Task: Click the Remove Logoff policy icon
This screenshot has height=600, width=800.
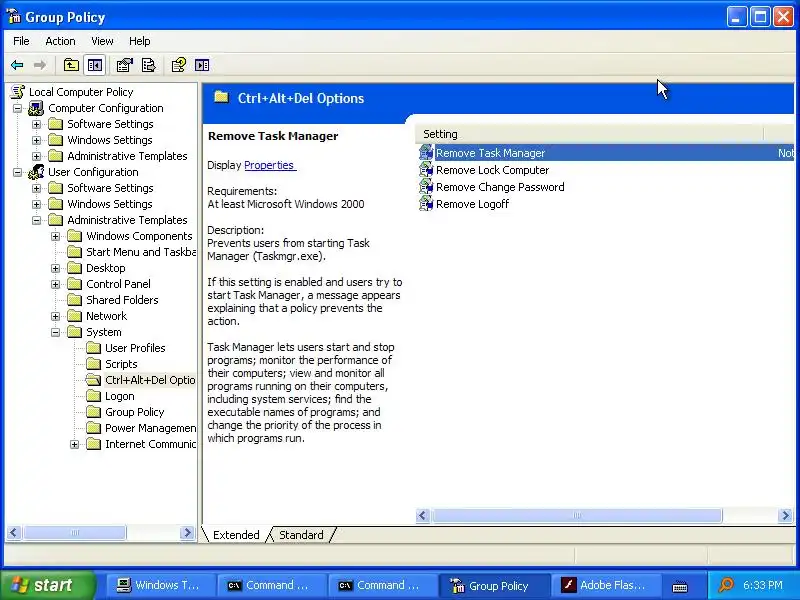Action: click(x=426, y=204)
